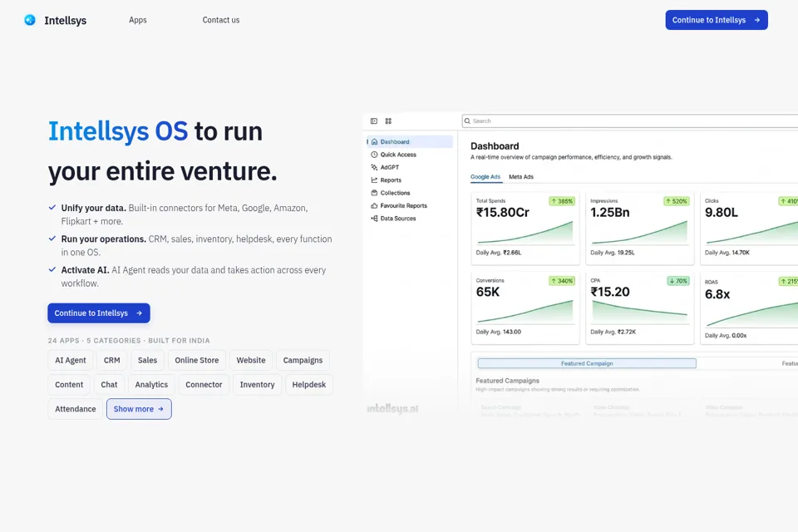This screenshot has width=798, height=532.
Task: Click the Featured Campaigns heading
Action: point(507,380)
